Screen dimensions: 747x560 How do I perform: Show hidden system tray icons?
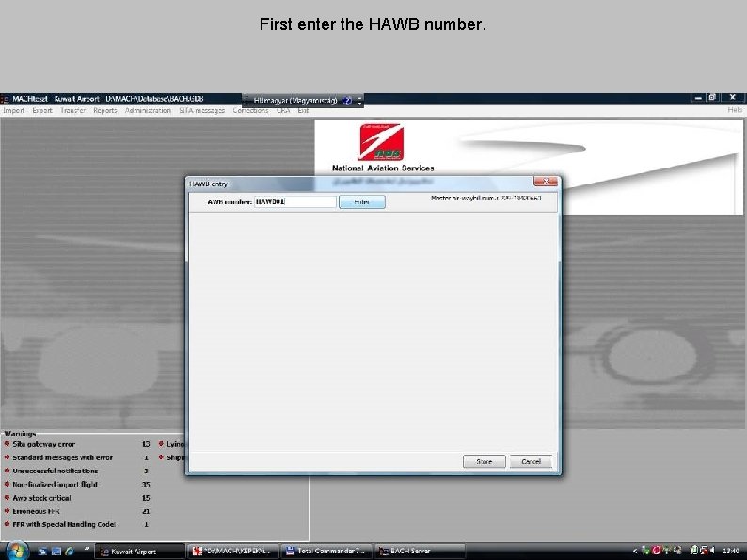[x=634, y=551]
